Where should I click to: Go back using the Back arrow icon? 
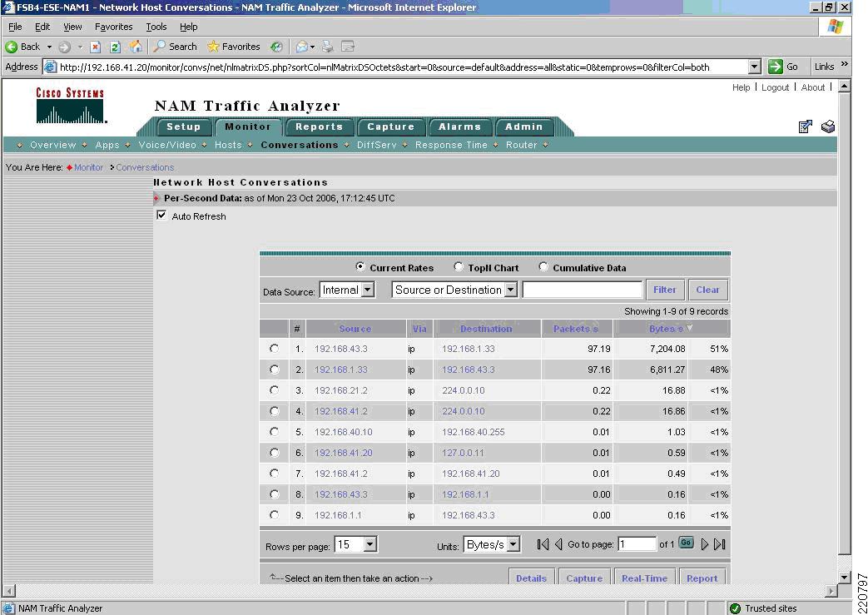[x=11, y=47]
